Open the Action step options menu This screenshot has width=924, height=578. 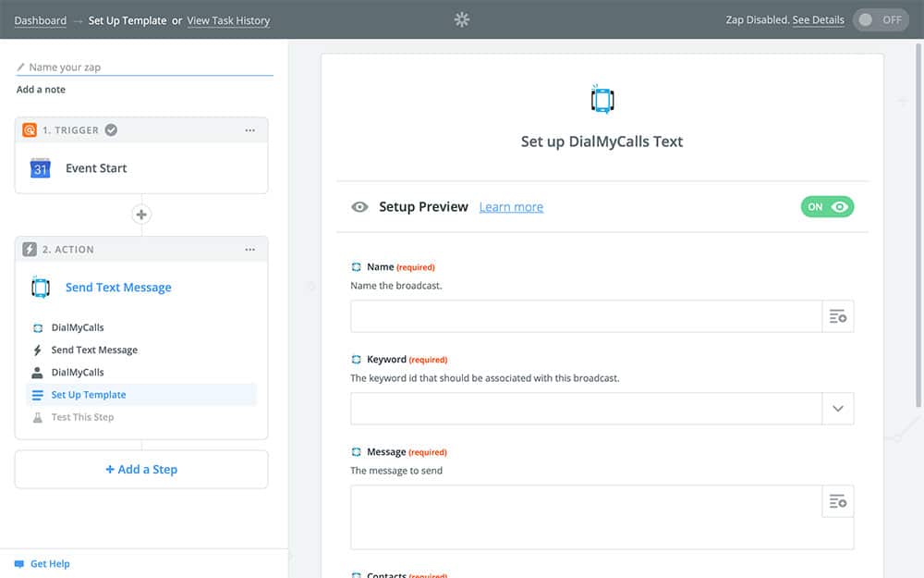point(249,250)
